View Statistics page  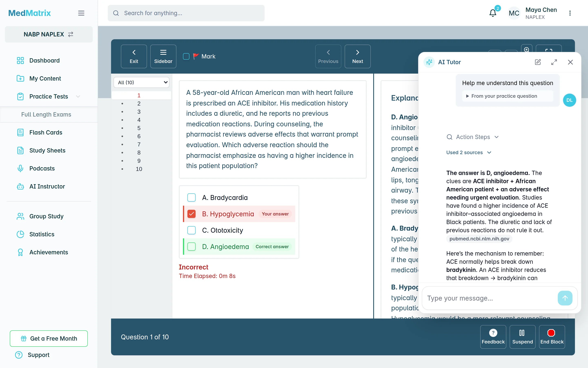click(42, 234)
